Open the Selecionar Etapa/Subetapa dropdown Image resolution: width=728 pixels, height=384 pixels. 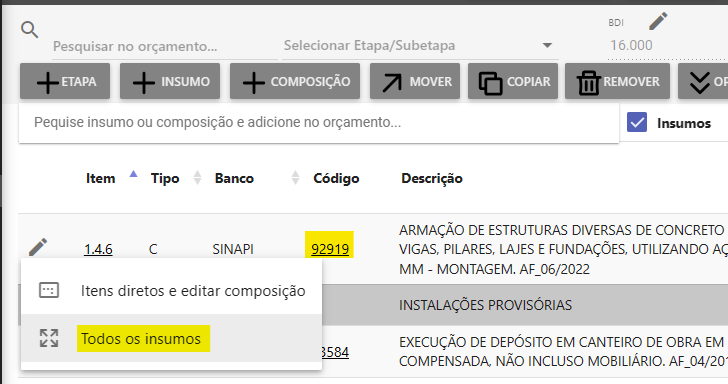420,46
